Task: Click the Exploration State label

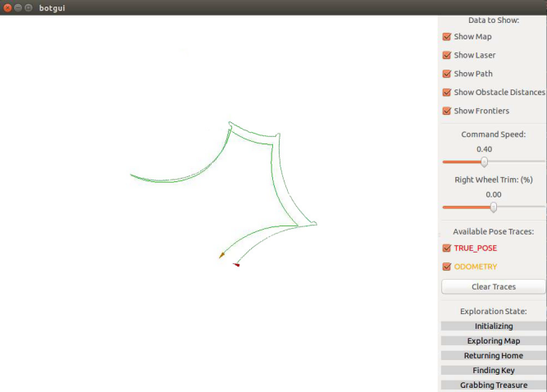Action: 493,311
